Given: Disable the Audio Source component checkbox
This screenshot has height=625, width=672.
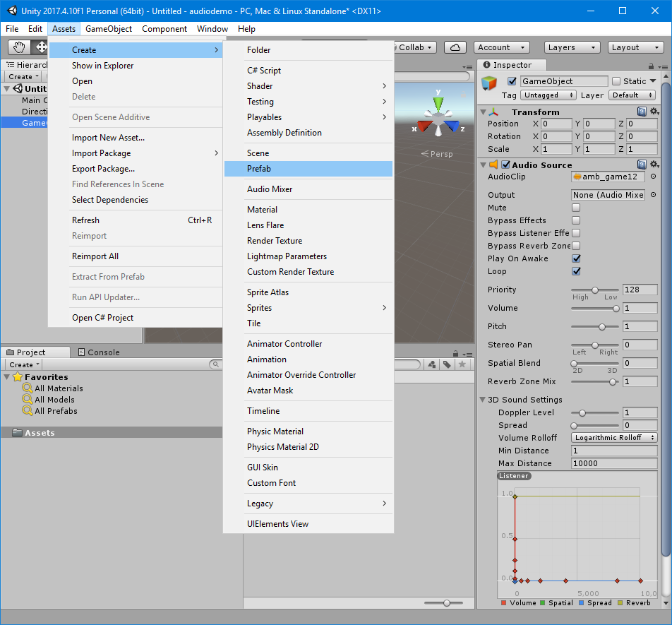Looking at the screenshot, I should tap(505, 165).
